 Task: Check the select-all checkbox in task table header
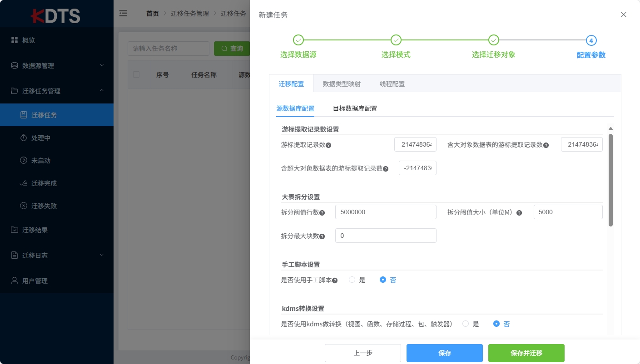coord(136,74)
